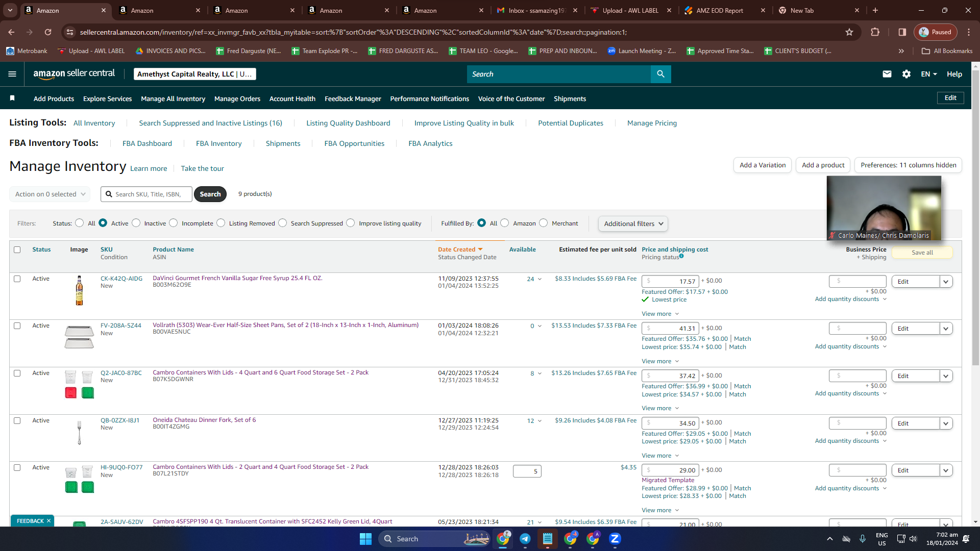This screenshot has width=980, height=551.
Task: Show hidden system tray icons
Action: coord(830,539)
